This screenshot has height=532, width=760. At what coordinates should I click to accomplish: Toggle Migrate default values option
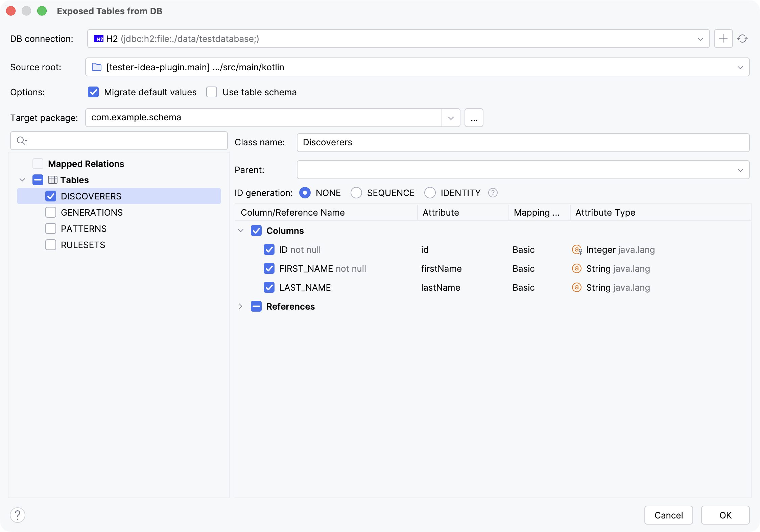[x=93, y=92]
